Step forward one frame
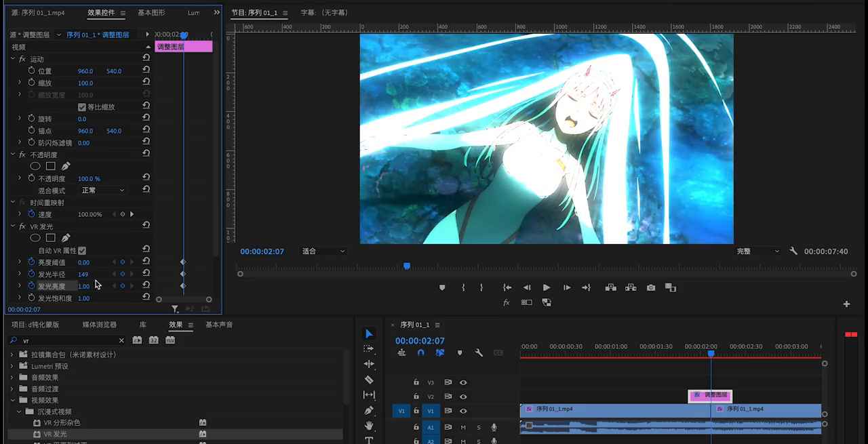This screenshot has height=444, width=868. 567,287
